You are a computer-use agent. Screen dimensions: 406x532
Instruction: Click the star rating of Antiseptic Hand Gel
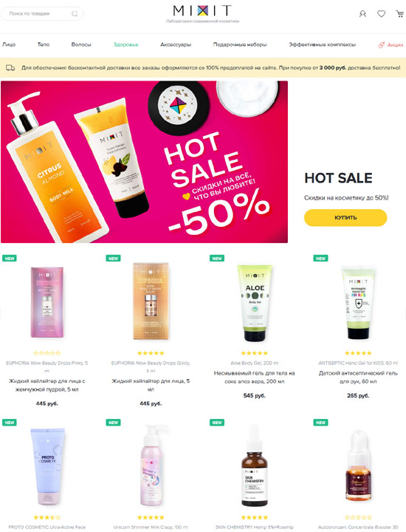pyautogui.click(x=358, y=353)
